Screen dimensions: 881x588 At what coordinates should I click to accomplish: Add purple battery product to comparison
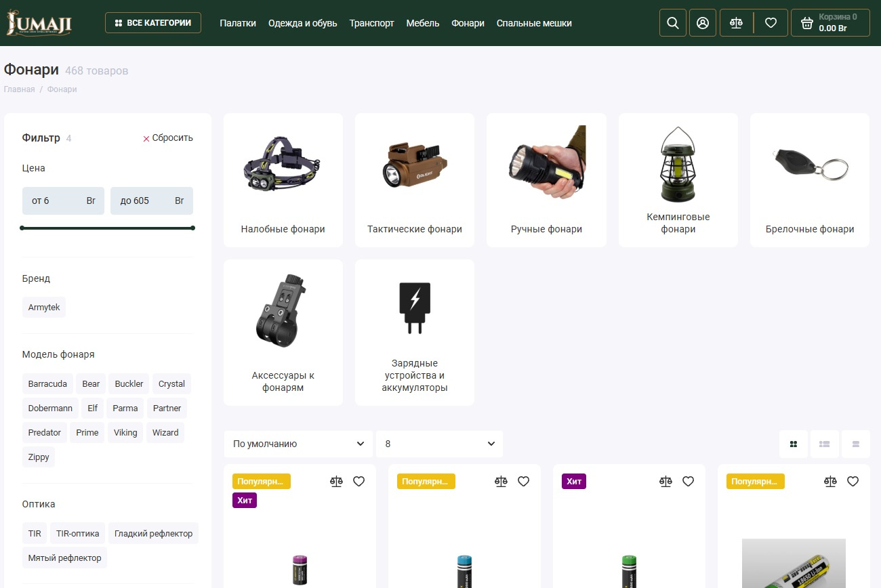pyautogui.click(x=336, y=482)
